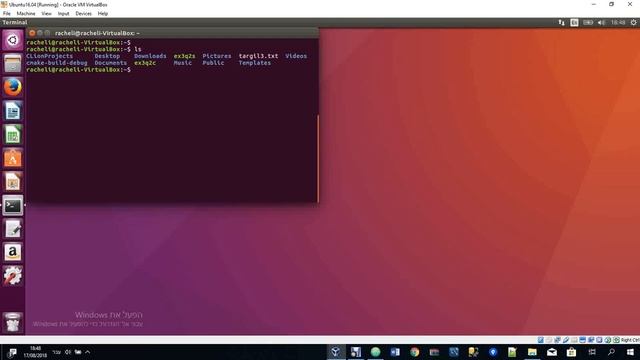Open the VirtualBox Help menu
Screen dimensions: 640x360
(x=102, y=13)
